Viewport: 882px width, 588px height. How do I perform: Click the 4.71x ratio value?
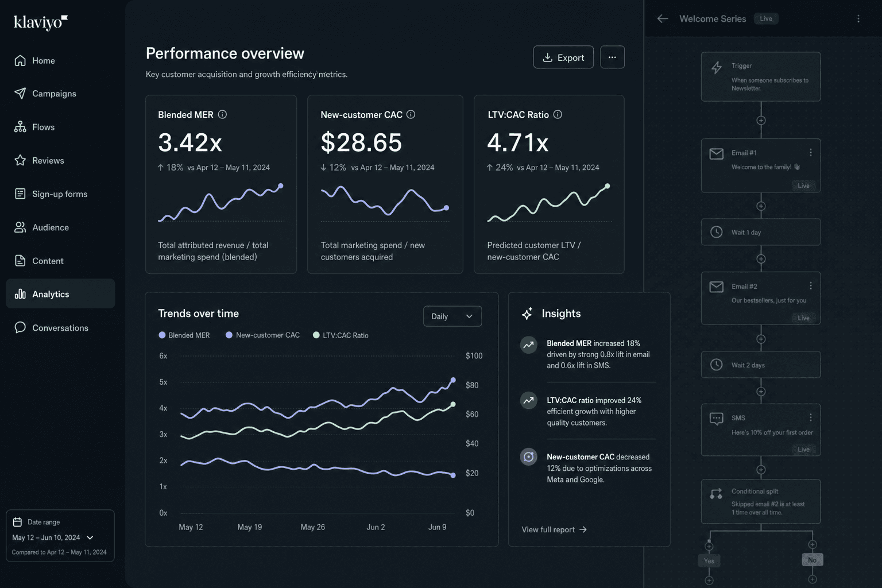518,142
